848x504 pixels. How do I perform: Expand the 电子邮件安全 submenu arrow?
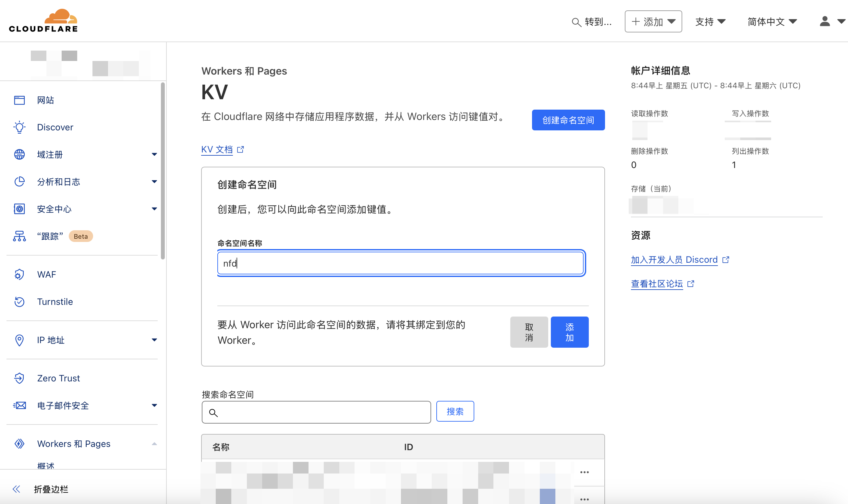[x=154, y=405]
